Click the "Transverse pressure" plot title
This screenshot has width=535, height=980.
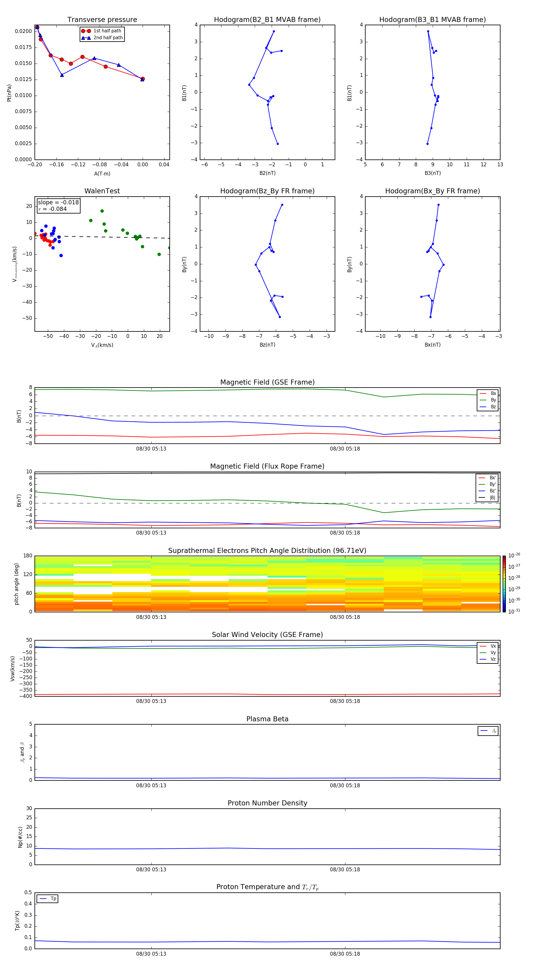pyautogui.click(x=102, y=20)
